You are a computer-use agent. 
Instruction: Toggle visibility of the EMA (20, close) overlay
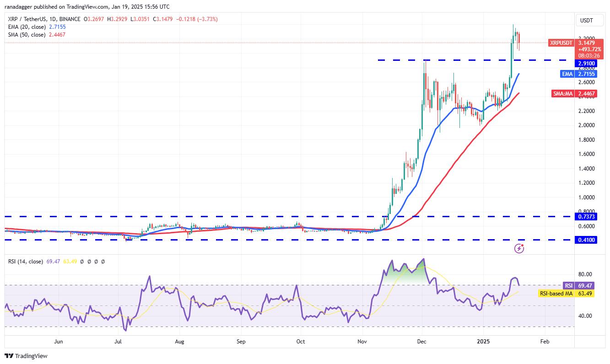point(27,27)
